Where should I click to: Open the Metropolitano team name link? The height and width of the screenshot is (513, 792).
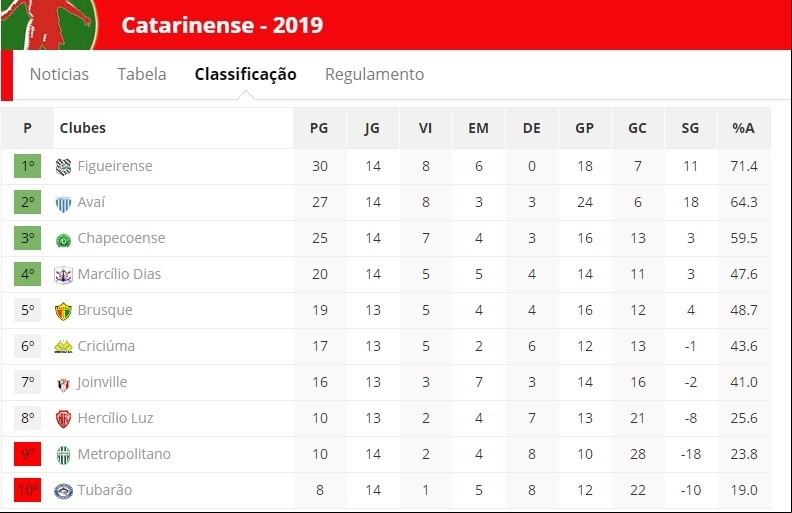(x=124, y=454)
